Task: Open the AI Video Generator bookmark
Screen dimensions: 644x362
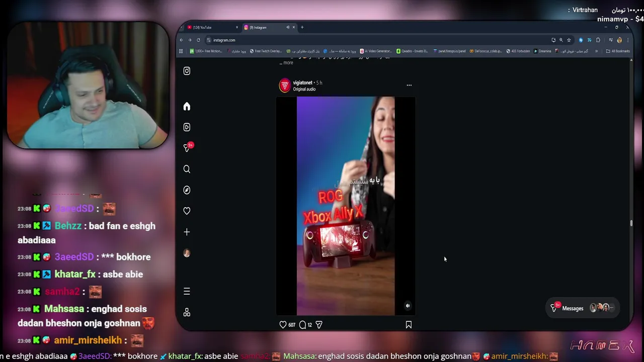Action: tap(376, 51)
